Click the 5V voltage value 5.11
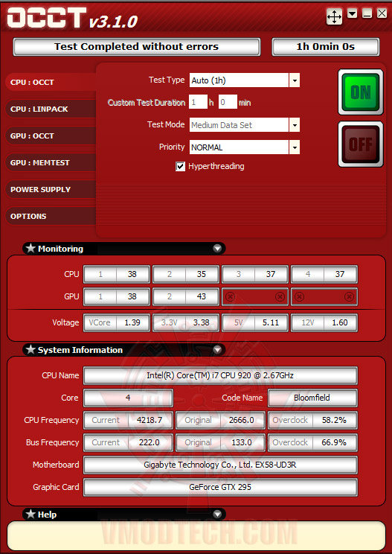Image resolution: width=392 pixels, height=554 pixels. [x=271, y=322]
